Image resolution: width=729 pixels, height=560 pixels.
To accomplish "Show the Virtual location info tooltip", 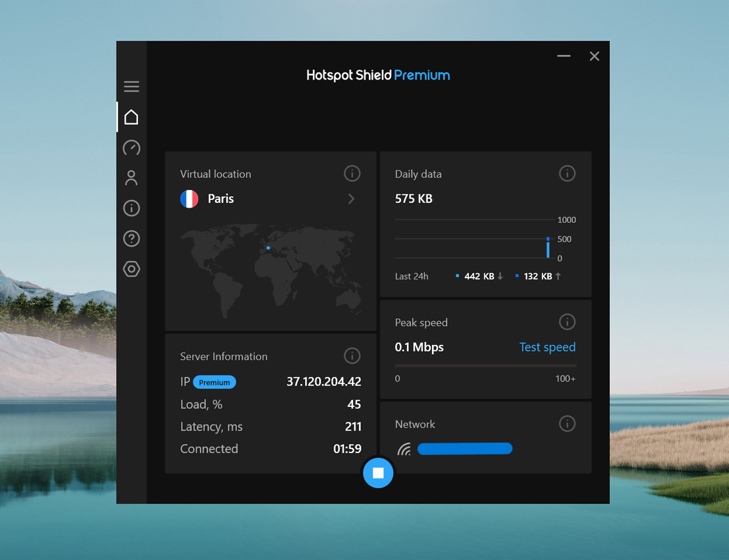I will [352, 173].
